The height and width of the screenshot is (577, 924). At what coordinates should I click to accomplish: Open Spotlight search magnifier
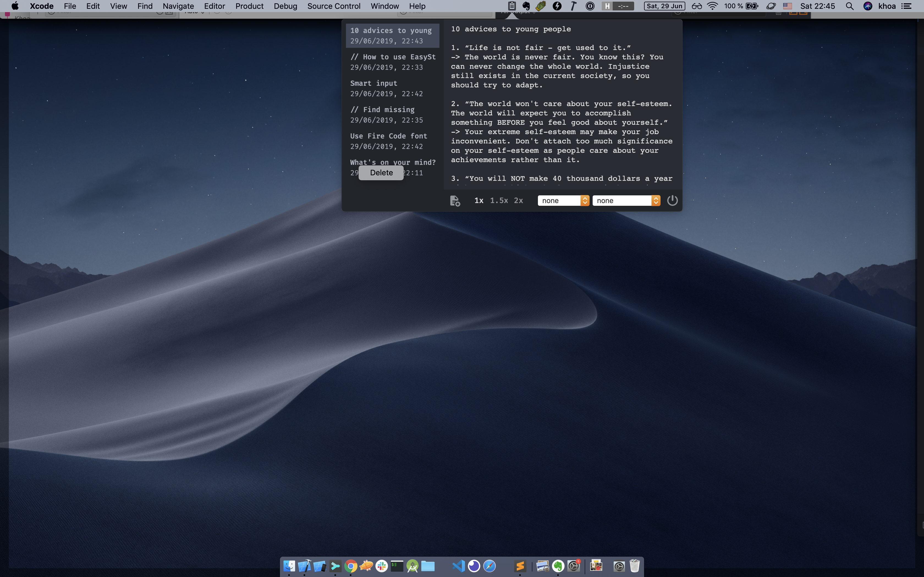point(849,6)
